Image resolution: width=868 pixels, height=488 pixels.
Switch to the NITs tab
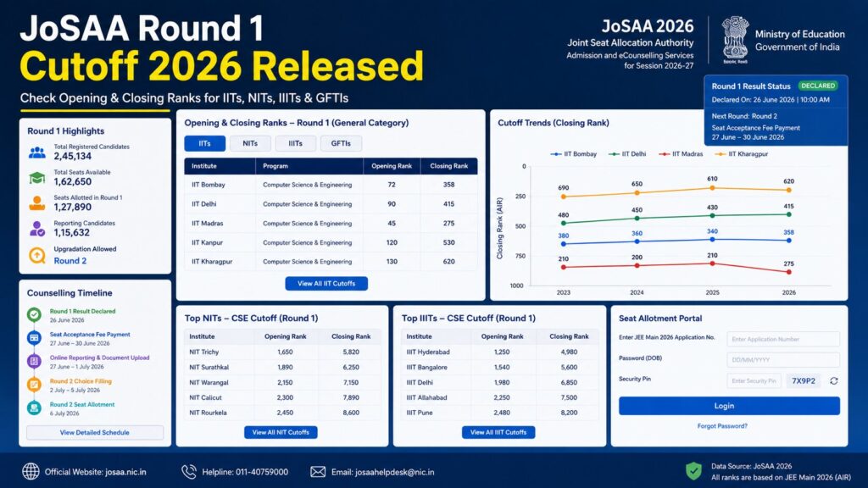(250, 143)
